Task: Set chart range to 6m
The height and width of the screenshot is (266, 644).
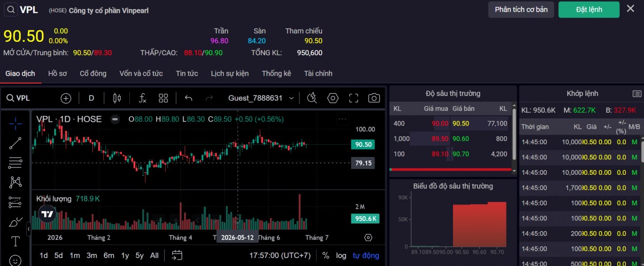Action: click(x=109, y=255)
